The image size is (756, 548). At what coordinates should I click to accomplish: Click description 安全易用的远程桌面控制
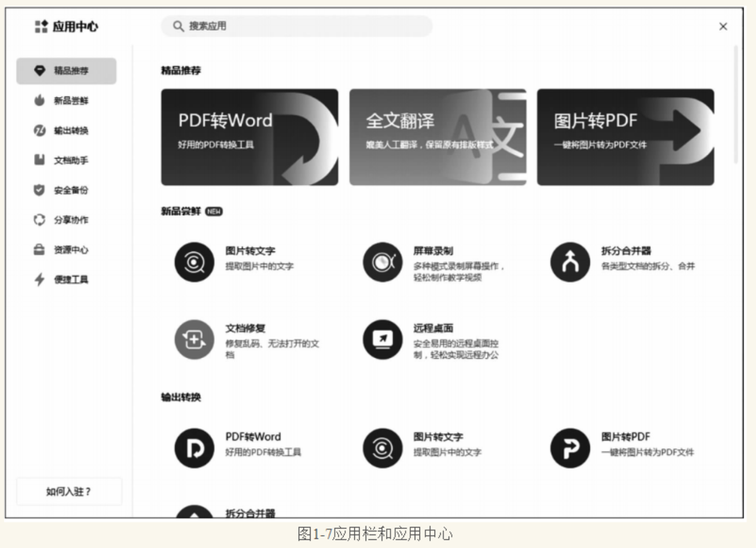(456, 349)
